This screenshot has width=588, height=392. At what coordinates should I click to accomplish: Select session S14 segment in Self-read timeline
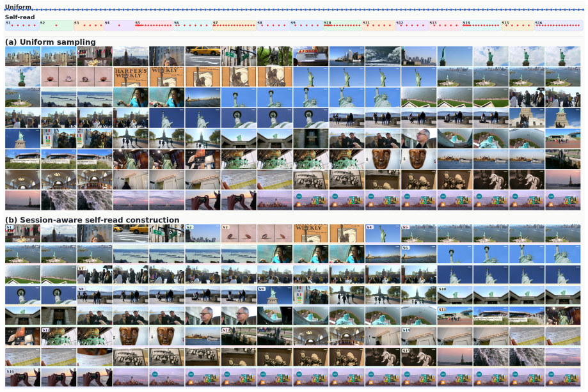coord(482,26)
